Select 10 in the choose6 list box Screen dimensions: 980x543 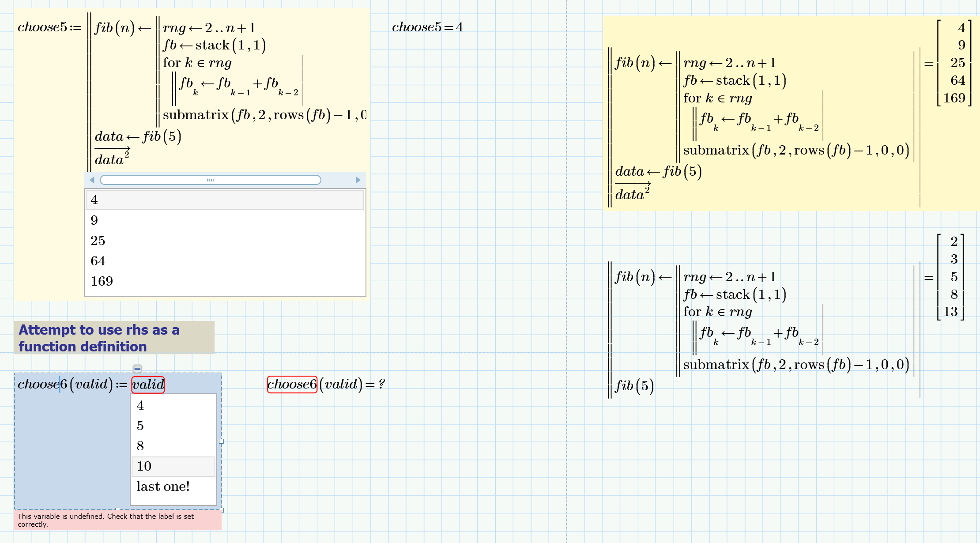tap(144, 466)
